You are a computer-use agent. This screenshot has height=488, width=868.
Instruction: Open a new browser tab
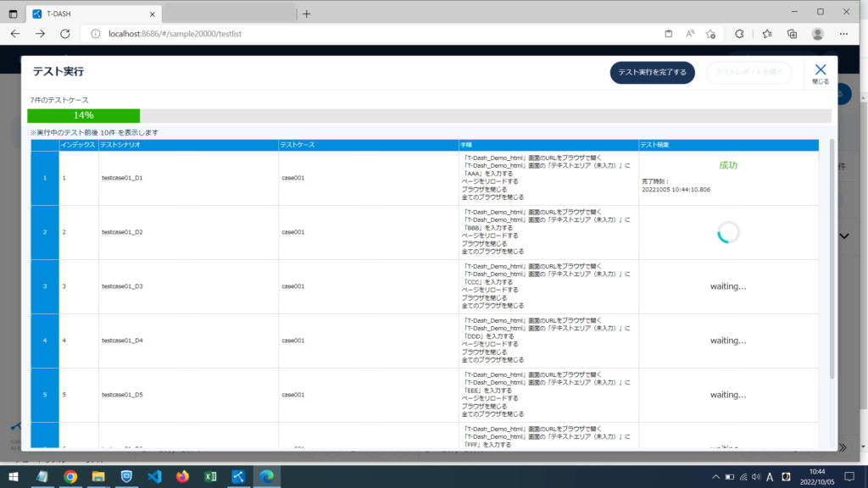coord(307,14)
